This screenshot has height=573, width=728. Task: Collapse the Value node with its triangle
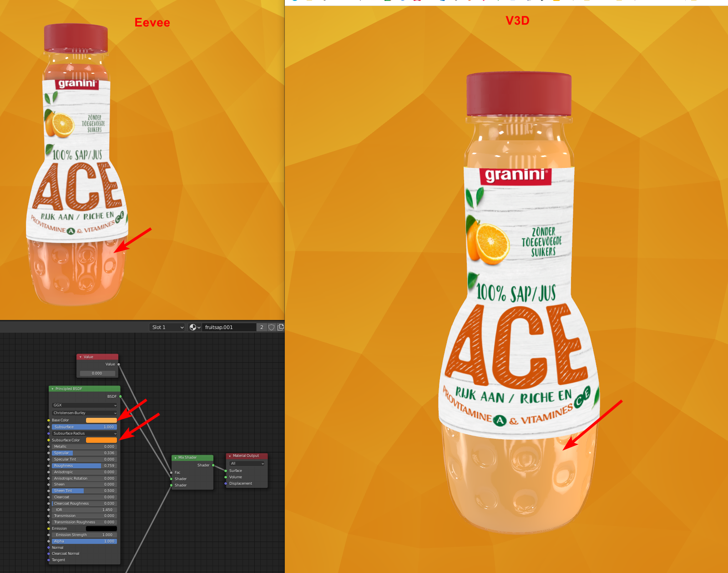[81, 357]
